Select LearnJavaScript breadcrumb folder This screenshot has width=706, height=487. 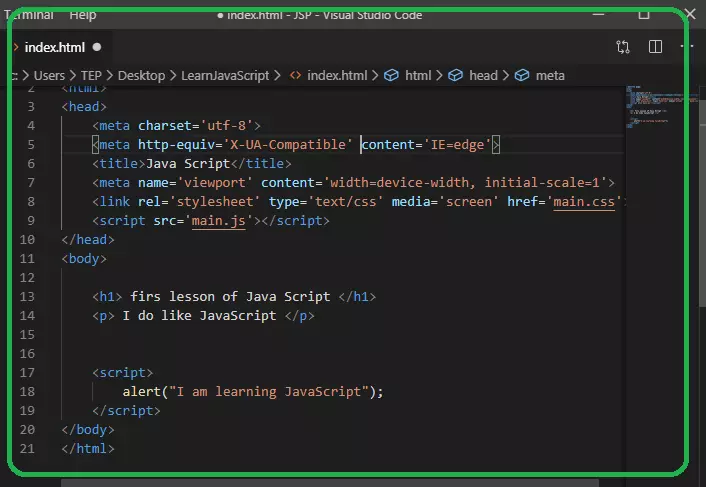pos(225,76)
